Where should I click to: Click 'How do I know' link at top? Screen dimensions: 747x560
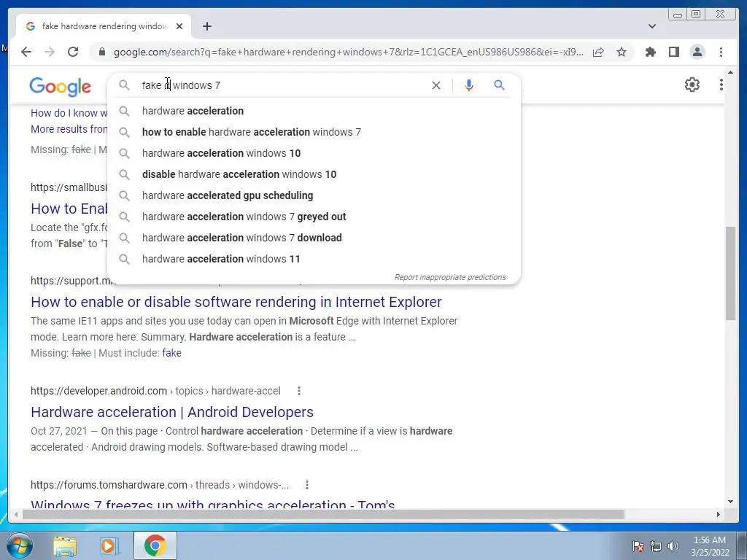pyautogui.click(x=69, y=113)
